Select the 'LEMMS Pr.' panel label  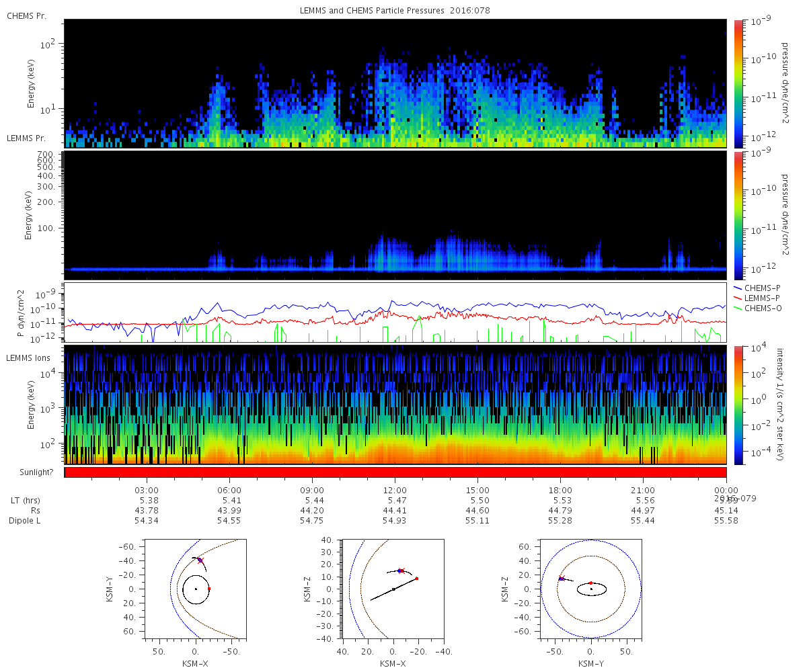click(26, 138)
